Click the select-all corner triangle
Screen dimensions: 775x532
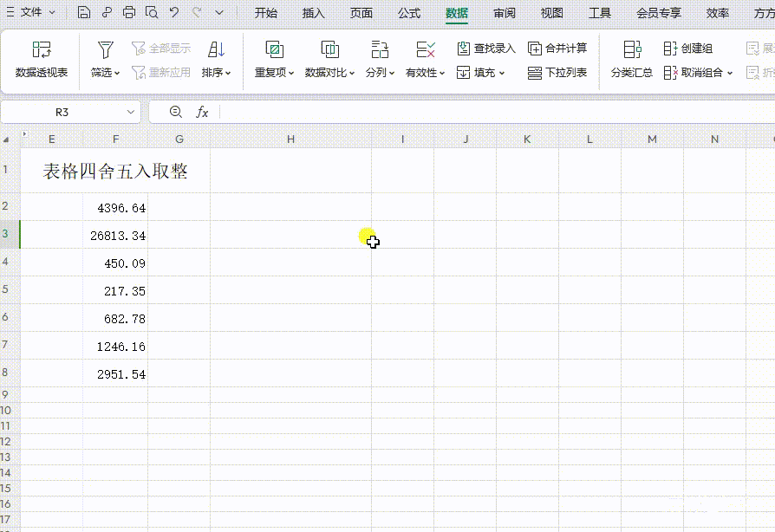click(x=6, y=139)
